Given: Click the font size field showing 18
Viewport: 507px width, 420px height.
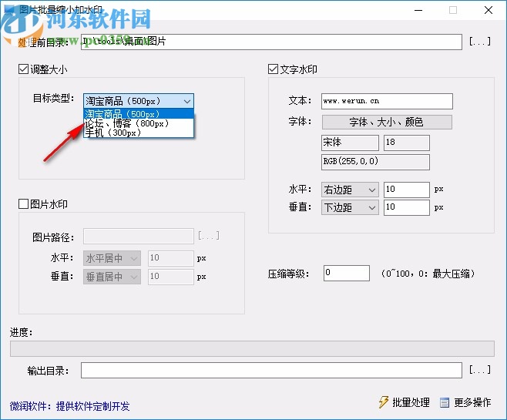Looking at the screenshot, I should click(x=406, y=143).
